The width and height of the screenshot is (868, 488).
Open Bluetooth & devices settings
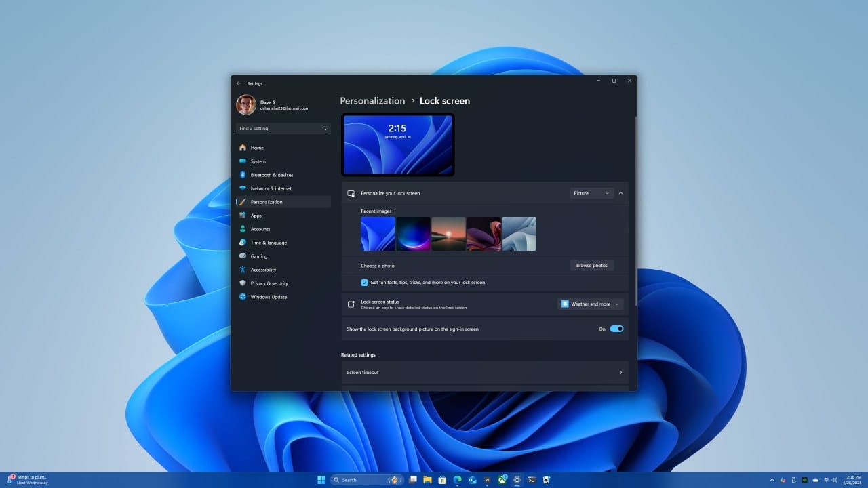click(270, 175)
